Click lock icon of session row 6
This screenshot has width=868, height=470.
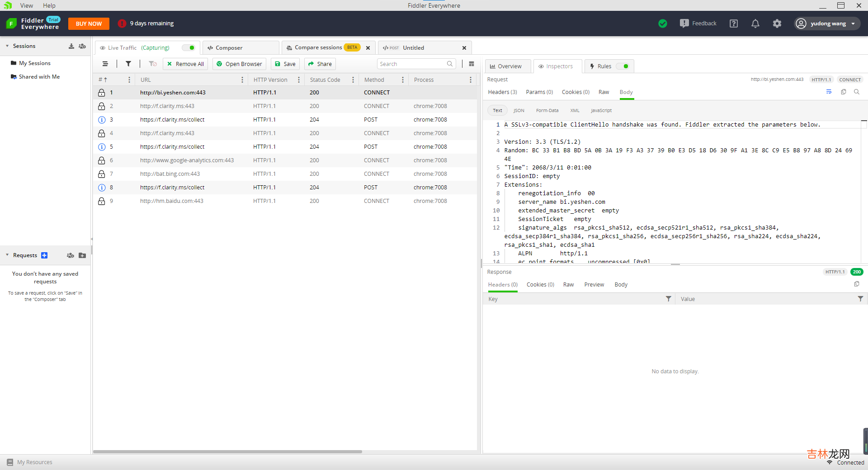102,160
